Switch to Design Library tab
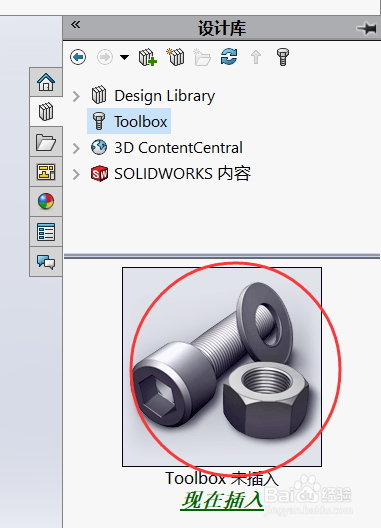The height and width of the screenshot is (528, 381). point(46,112)
